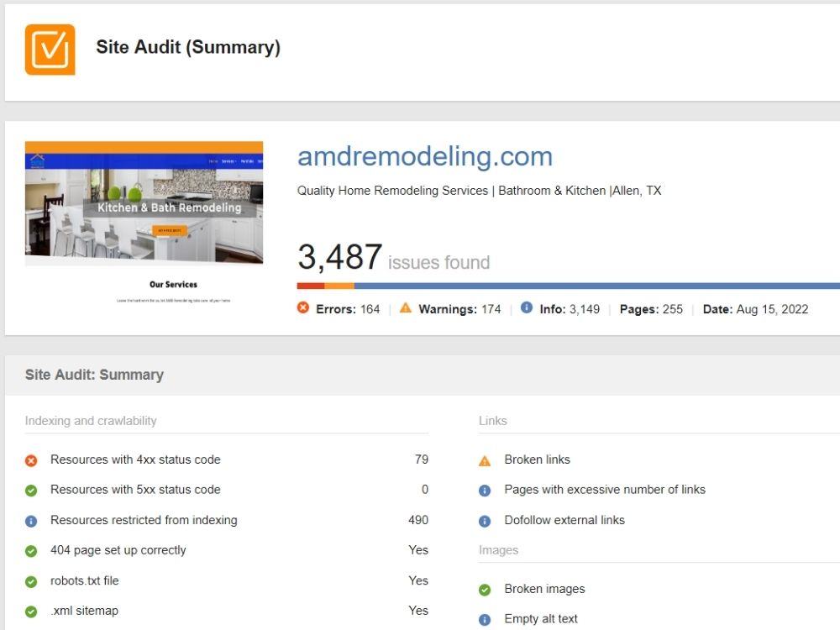Click the Date: Aug 15, 2022 entry
The image size is (840, 630).
755,309
